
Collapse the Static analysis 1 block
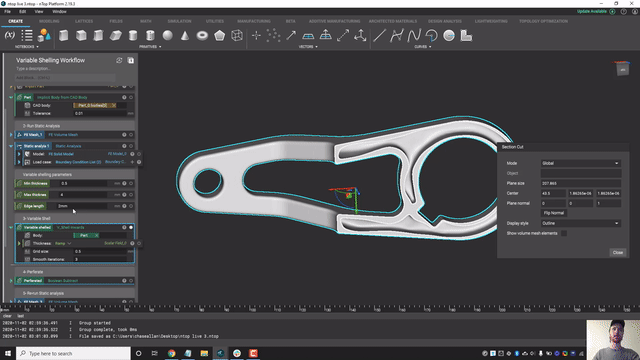11,146
